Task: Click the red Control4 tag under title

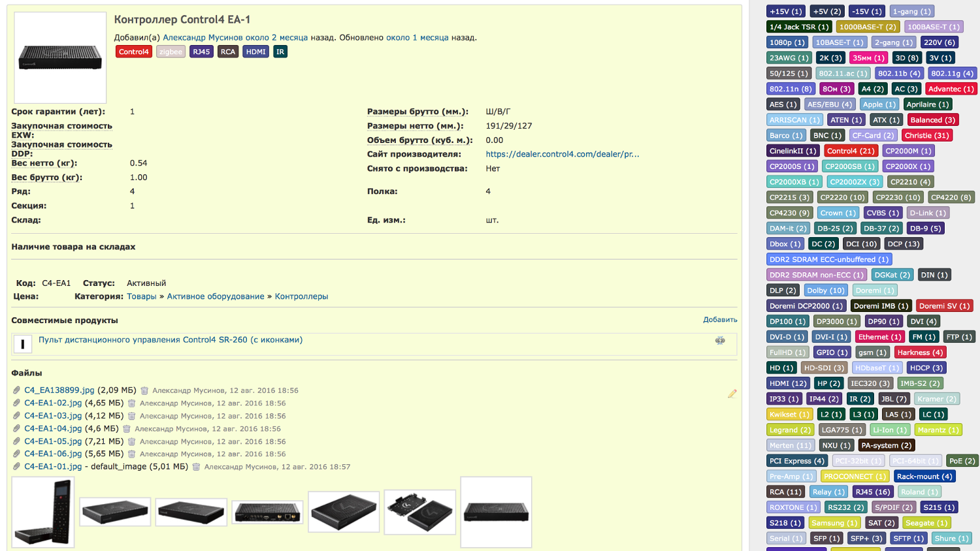Action: (134, 52)
